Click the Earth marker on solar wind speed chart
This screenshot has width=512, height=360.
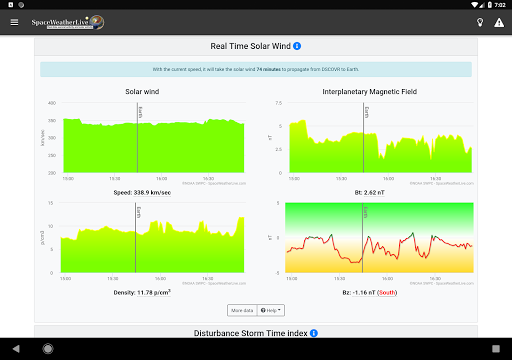point(140,112)
